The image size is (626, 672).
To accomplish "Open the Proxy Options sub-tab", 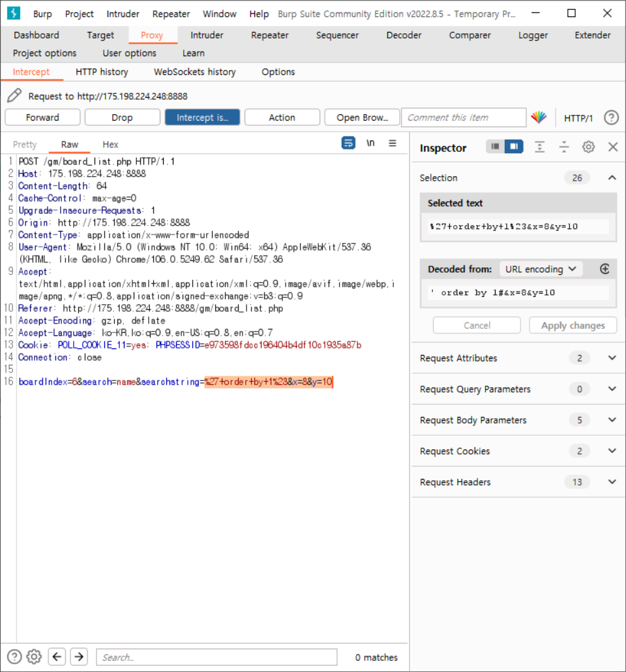I will click(x=278, y=72).
